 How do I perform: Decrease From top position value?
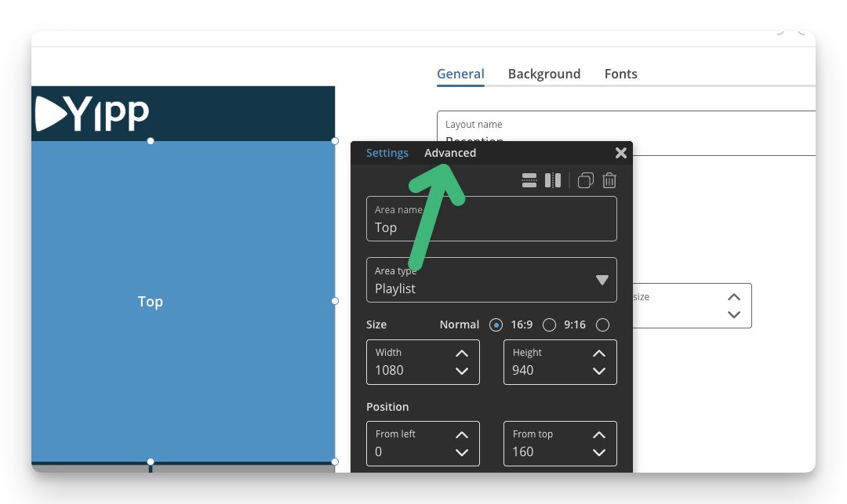599,452
